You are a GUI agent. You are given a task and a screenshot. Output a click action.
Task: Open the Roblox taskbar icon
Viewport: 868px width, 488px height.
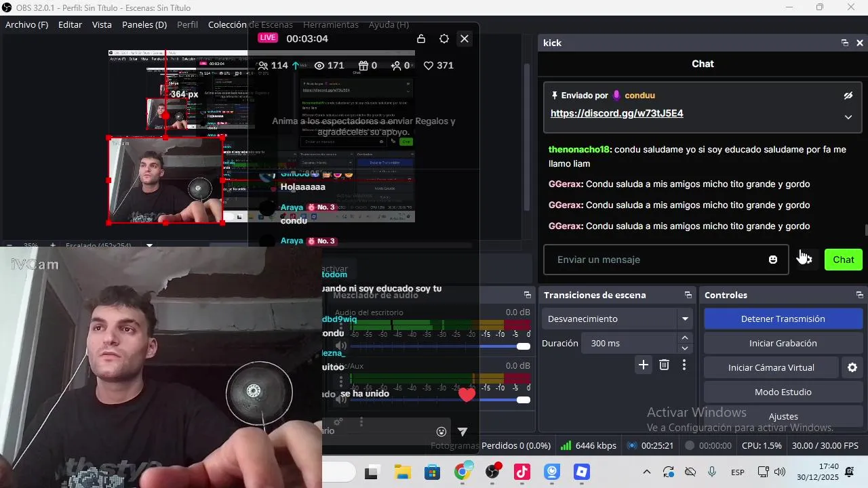click(x=582, y=472)
